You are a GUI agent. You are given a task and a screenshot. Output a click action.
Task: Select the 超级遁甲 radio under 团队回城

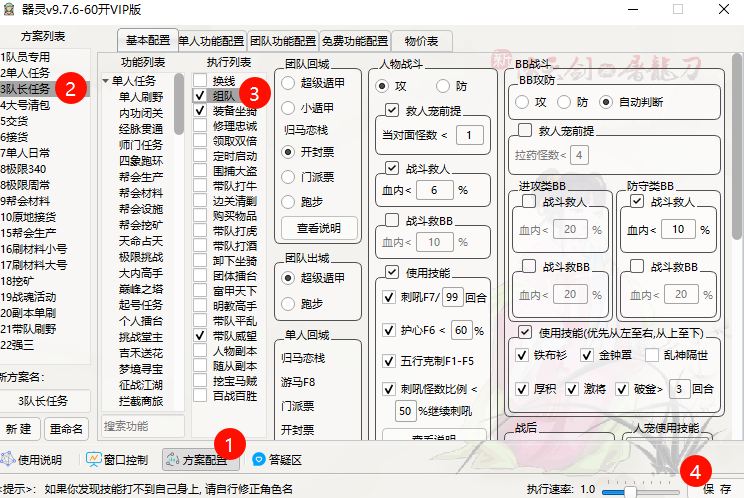(x=290, y=83)
